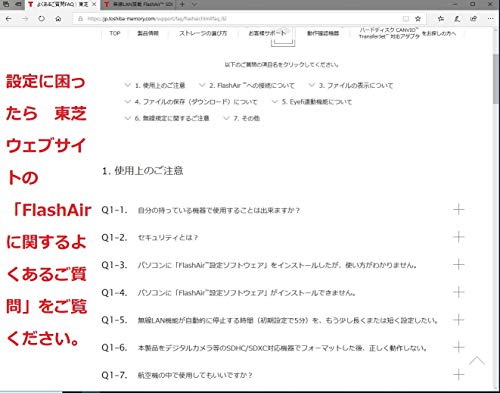Open ストレージの選び方 navigation item
Screen dimensions: 500x393
coord(203,33)
